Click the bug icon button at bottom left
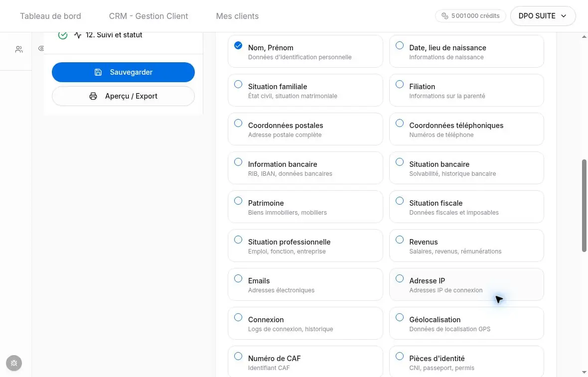The width and height of the screenshot is (588, 377). pyautogui.click(x=14, y=363)
